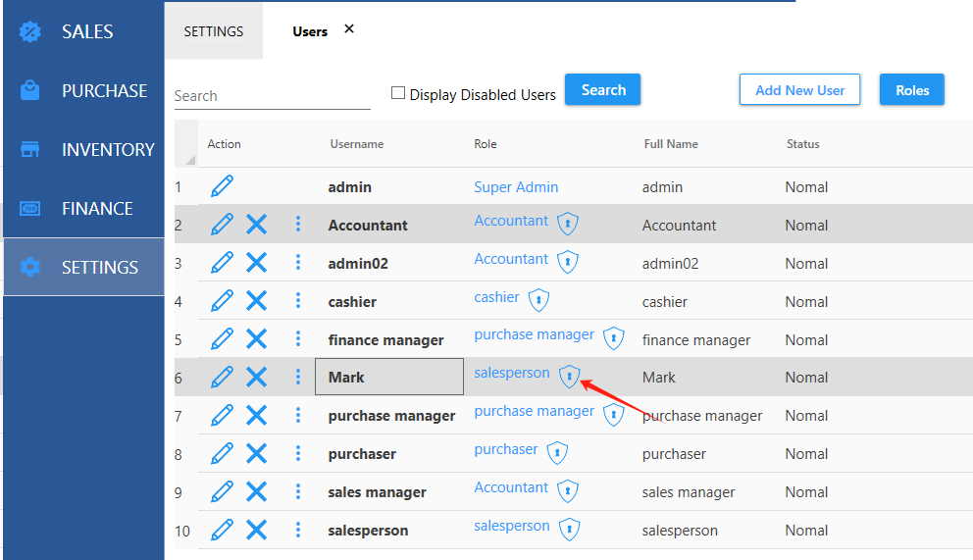Remove the purchaser user with X icon
The width and height of the screenshot is (973, 560).
[x=256, y=453]
